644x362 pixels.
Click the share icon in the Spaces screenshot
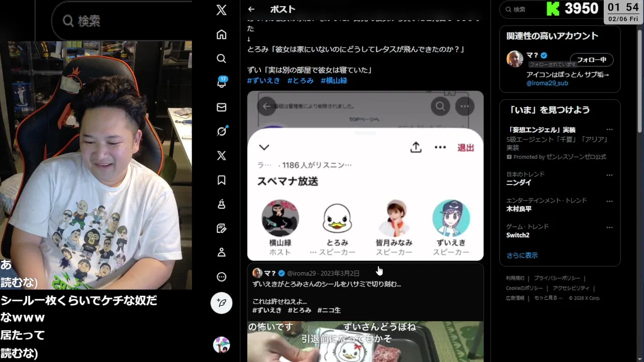tap(416, 147)
